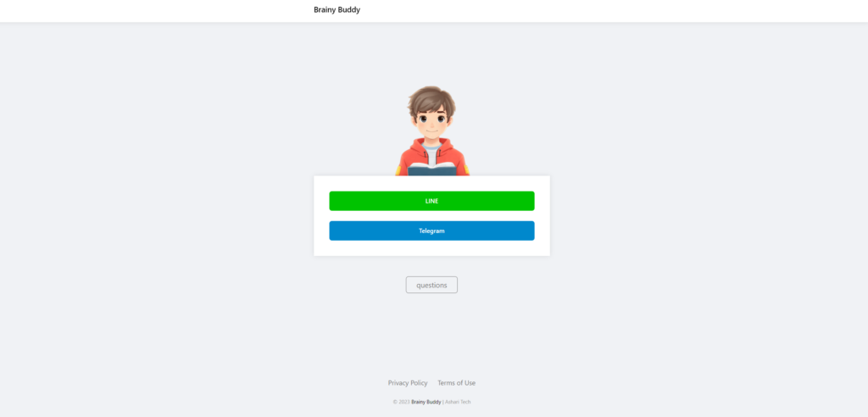Choose the blue Telegram login button

coord(431,231)
